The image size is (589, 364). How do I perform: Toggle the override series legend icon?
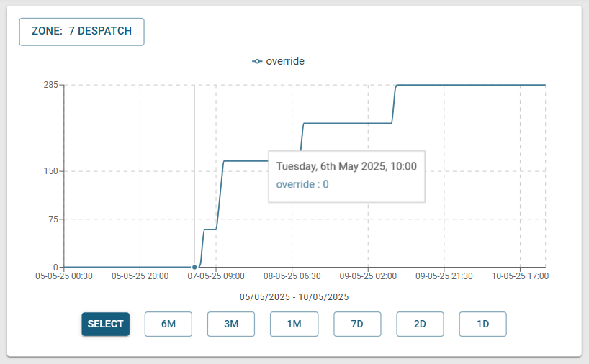[x=257, y=61]
